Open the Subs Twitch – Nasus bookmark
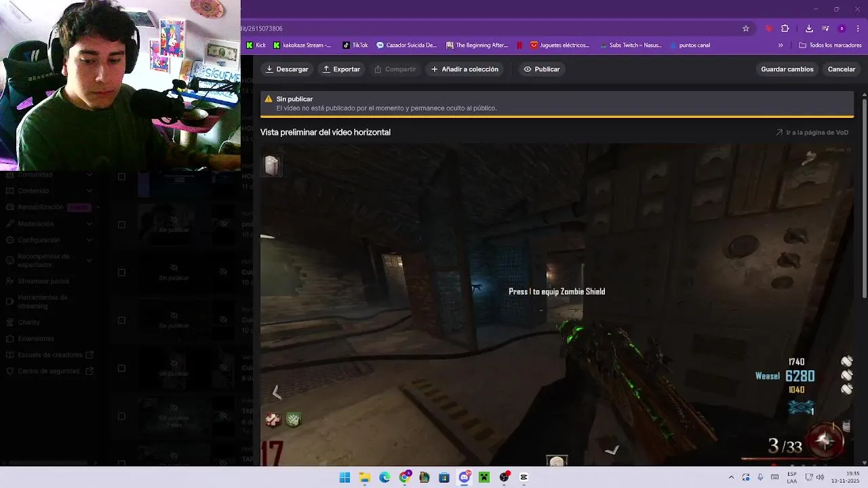The width and height of the screenshot is (868, 488). (x=631, y=45)
